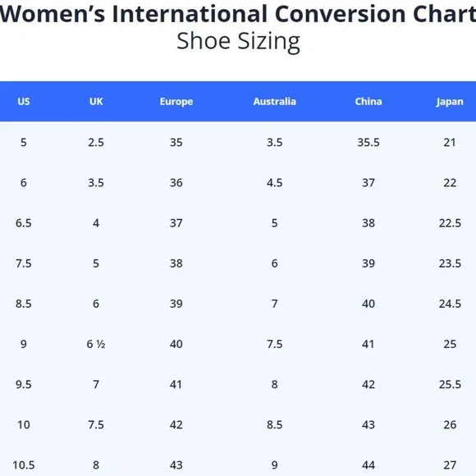476x476 pixels.
Task: Click the UK column header
Action: 96,102
